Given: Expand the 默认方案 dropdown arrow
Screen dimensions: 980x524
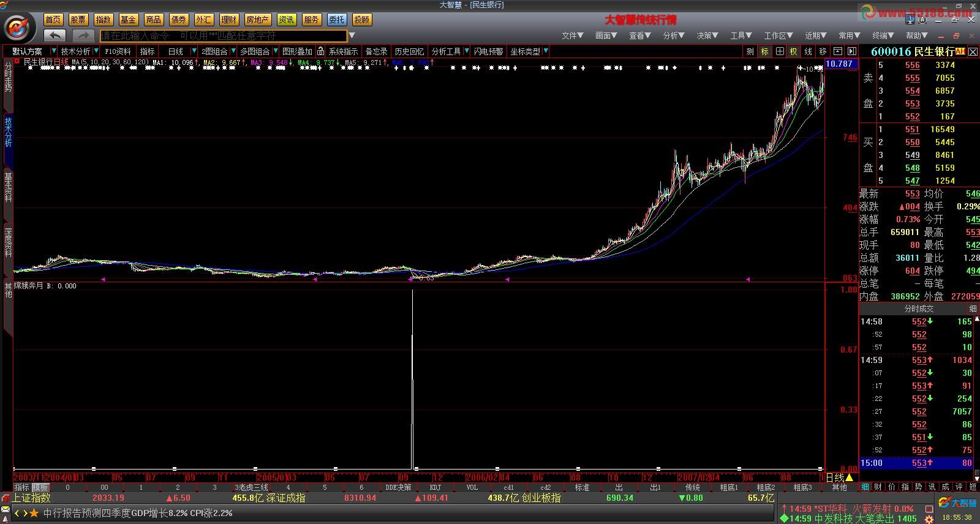Looking at the screenshot, I should (x=54, y=51).
